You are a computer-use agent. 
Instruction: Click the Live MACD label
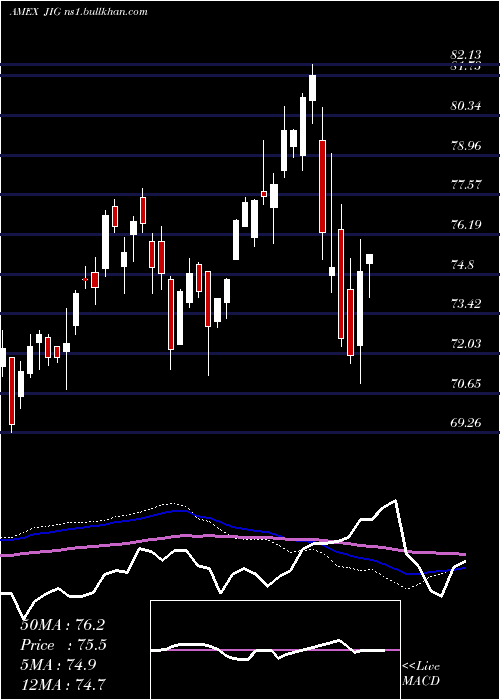click(x=421, y=673)
